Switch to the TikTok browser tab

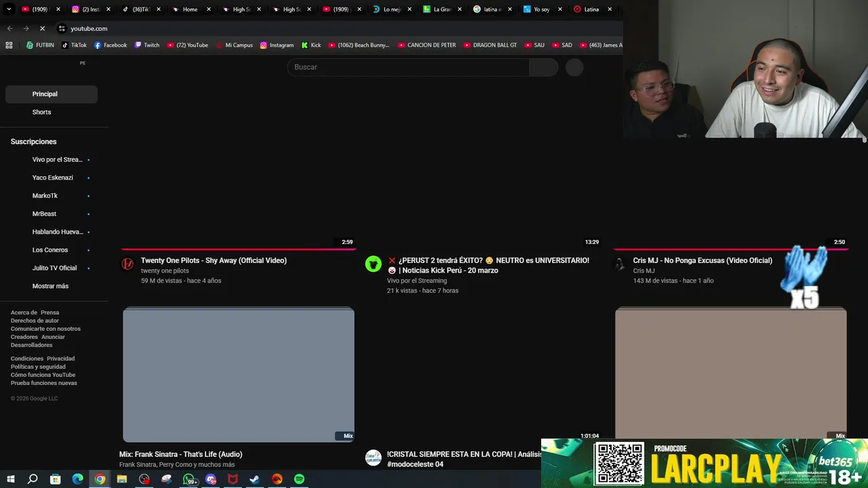point(141,9)
